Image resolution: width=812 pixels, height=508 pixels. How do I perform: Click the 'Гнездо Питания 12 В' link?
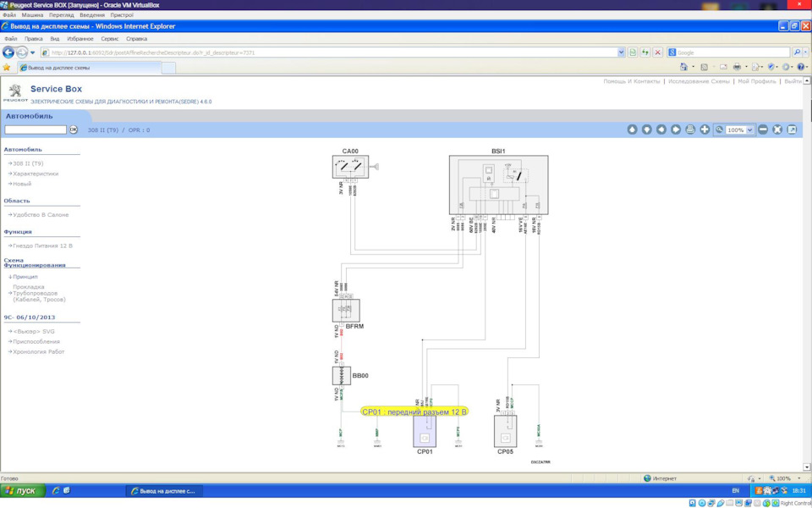click(42, 246)
